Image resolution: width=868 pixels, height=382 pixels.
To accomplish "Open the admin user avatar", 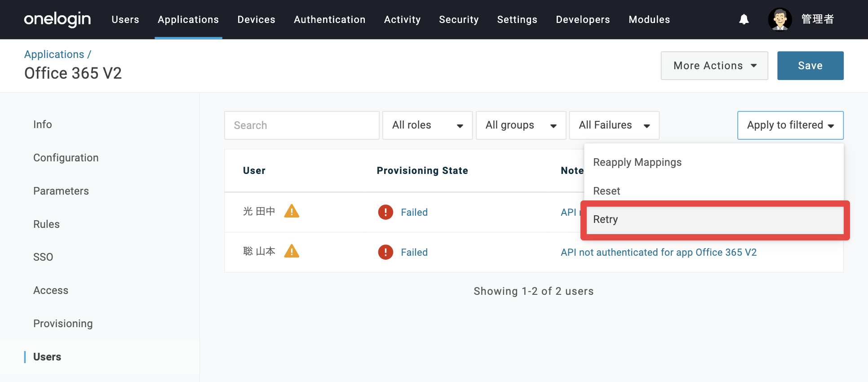I will 780,19.
